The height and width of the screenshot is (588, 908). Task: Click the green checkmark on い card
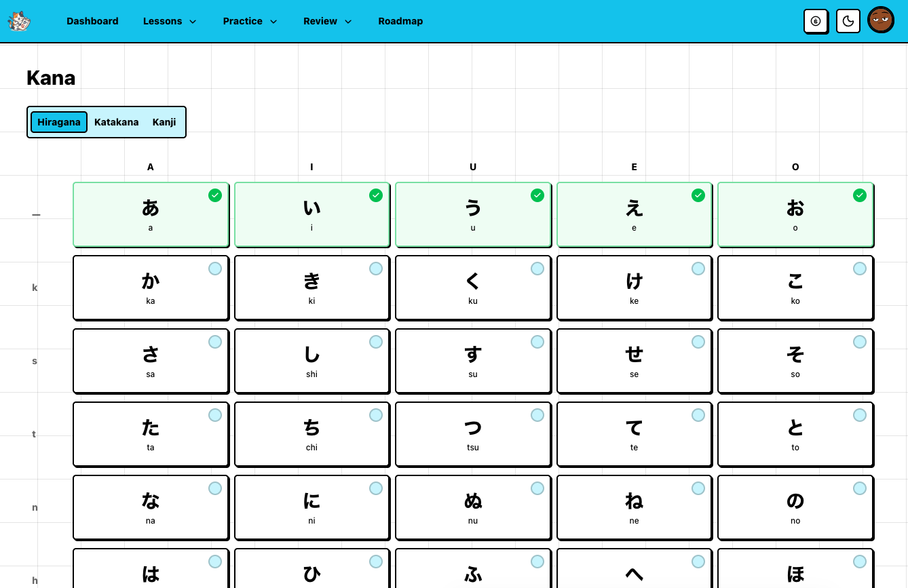point(376,195)
